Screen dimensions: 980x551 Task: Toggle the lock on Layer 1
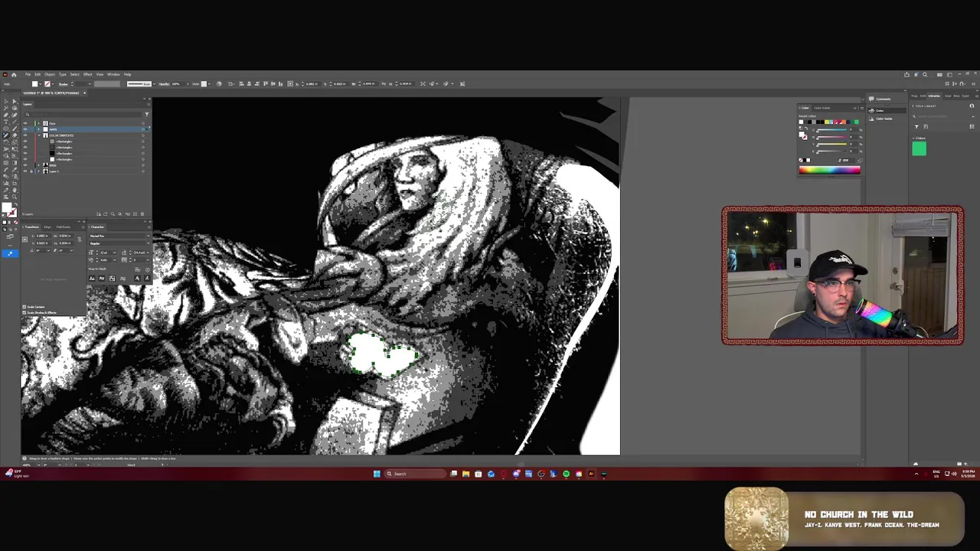tap(31, 171)
